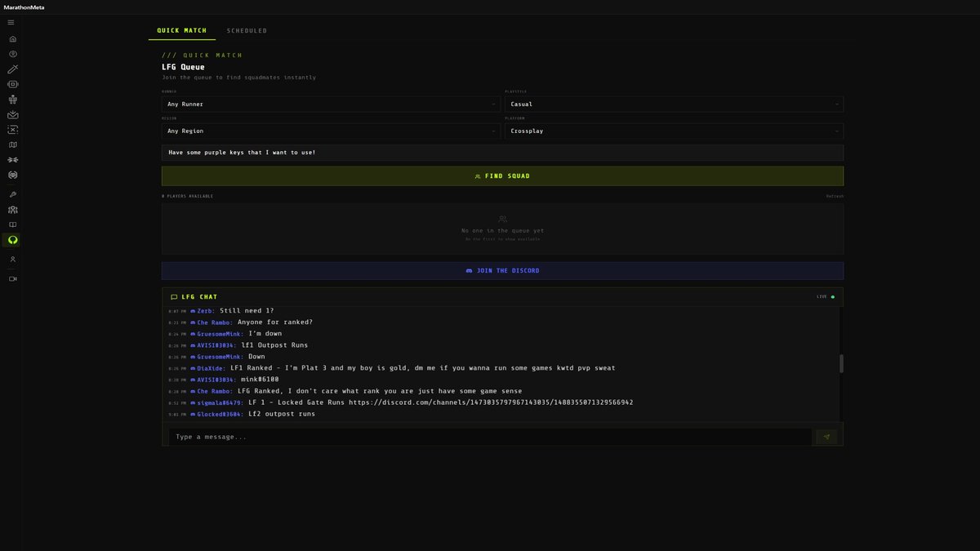This screenshot has width=980, height=551.
Task: Click the Discord icon beside sigmala#6479
Action: tap(193, 402)
